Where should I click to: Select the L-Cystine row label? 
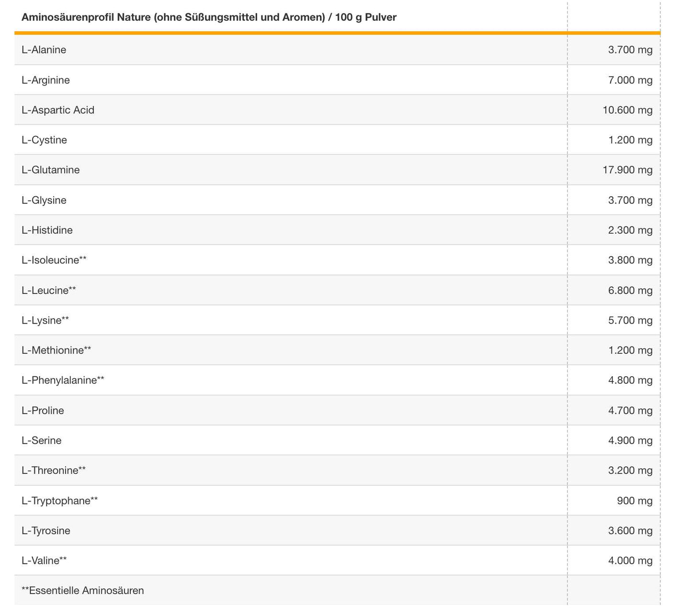(x=45, y=140)
